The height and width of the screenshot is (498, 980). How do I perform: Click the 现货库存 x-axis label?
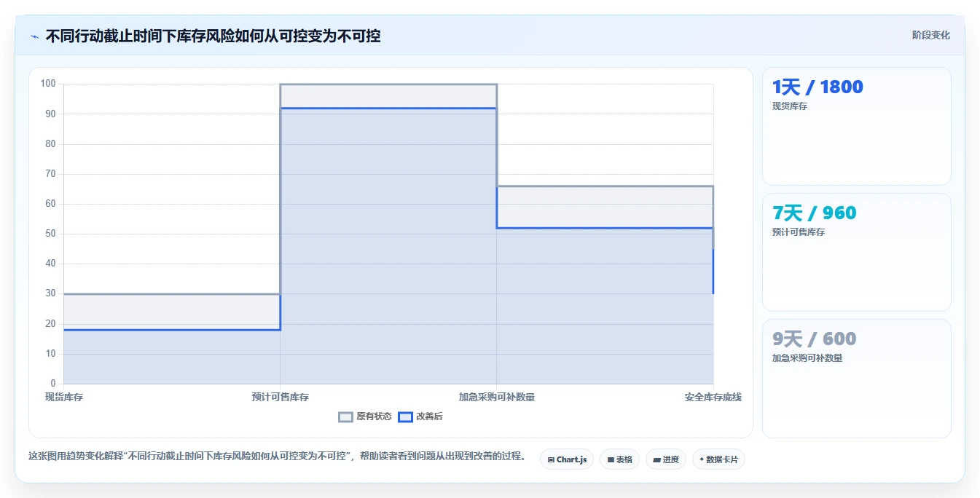point(64,397)
